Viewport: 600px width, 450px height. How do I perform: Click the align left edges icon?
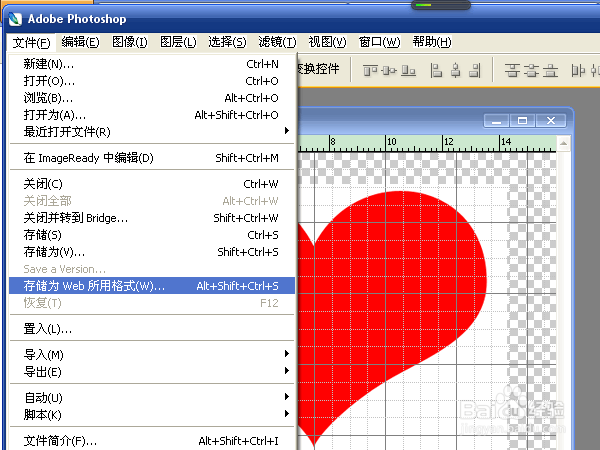(436, 70)
